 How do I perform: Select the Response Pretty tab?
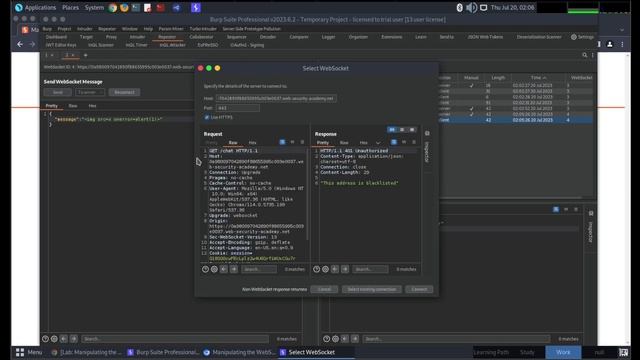(x=323, y=142)
